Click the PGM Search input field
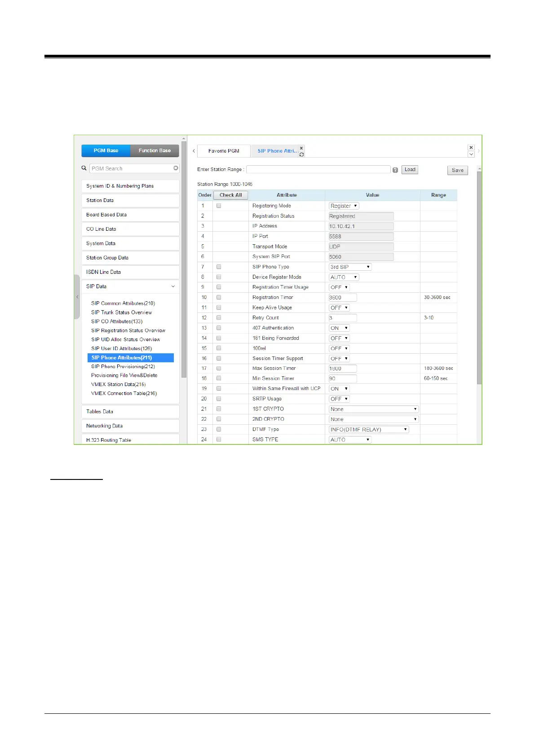Image resolution: width=535 pixels, height=756 pixels. tap(134, 168)
